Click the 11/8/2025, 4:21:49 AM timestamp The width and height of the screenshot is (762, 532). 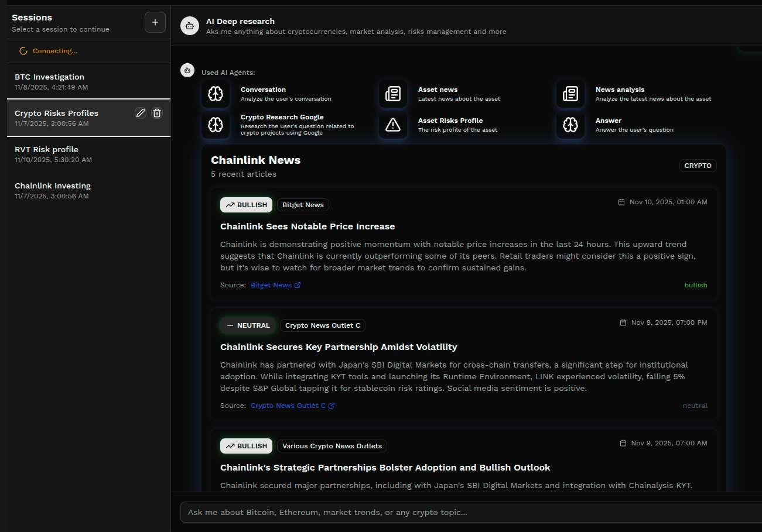(52, 87)
